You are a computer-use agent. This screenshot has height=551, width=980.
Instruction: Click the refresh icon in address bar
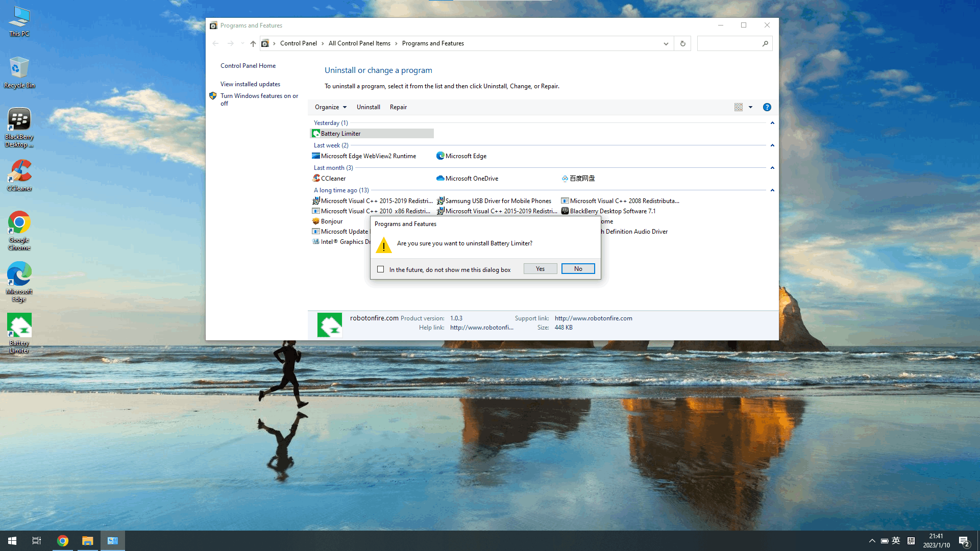[682, 43]
